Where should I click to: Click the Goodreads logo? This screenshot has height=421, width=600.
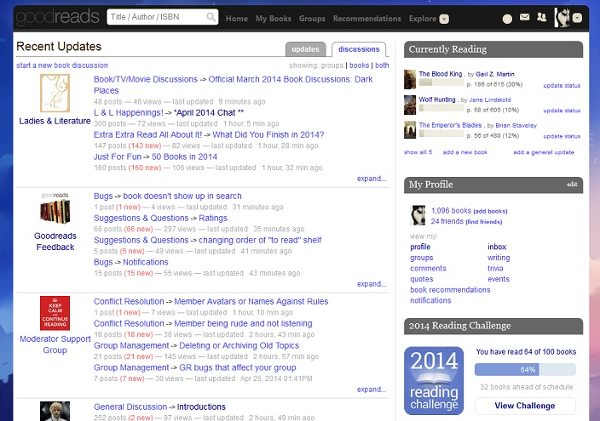click(x=54, y=17)
